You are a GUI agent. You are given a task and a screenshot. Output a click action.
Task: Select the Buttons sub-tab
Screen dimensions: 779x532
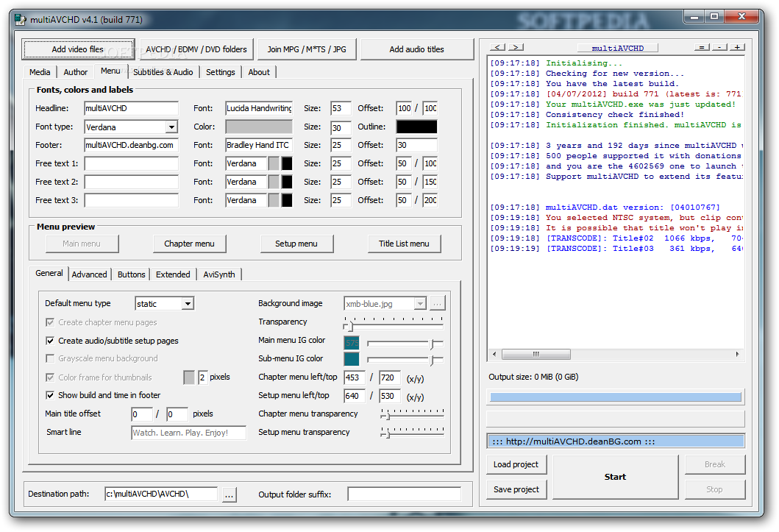point(132,274)
